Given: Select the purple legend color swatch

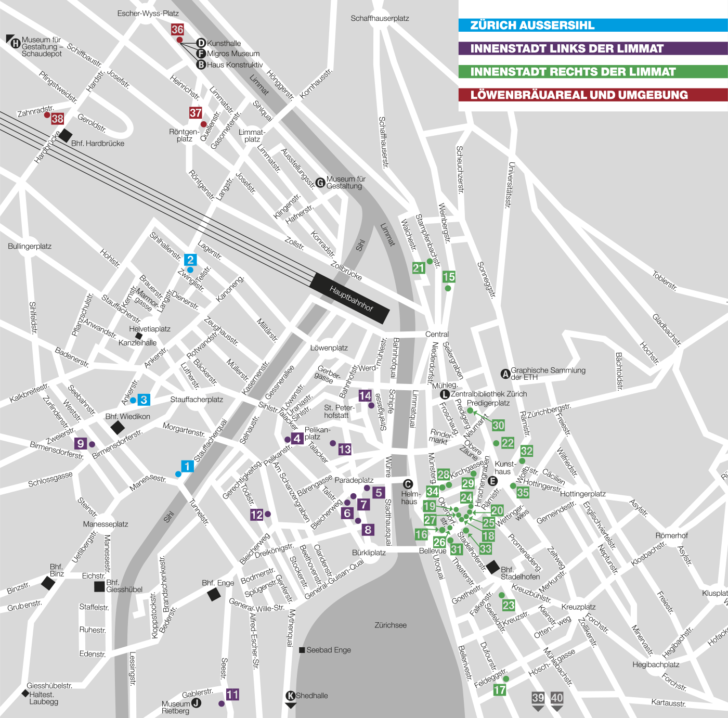Looking at the screenshot, I should [x=463, y=48].
